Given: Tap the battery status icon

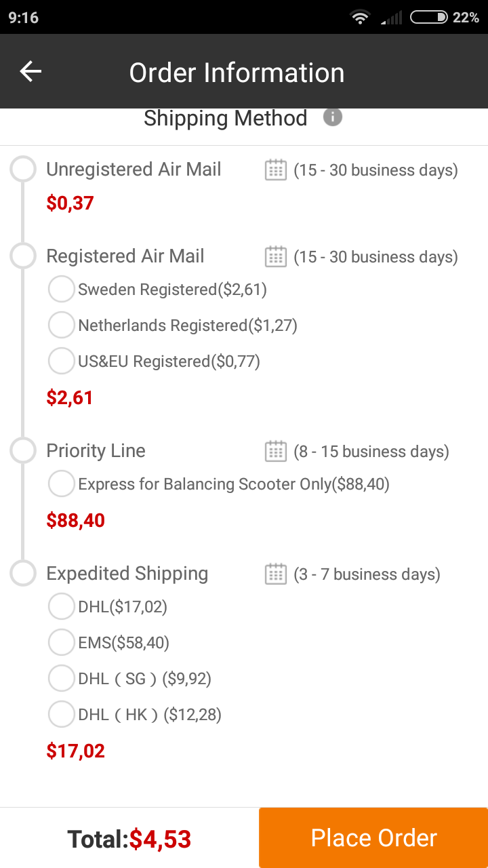Looking at the screenshot, I should tap(429, 18).
